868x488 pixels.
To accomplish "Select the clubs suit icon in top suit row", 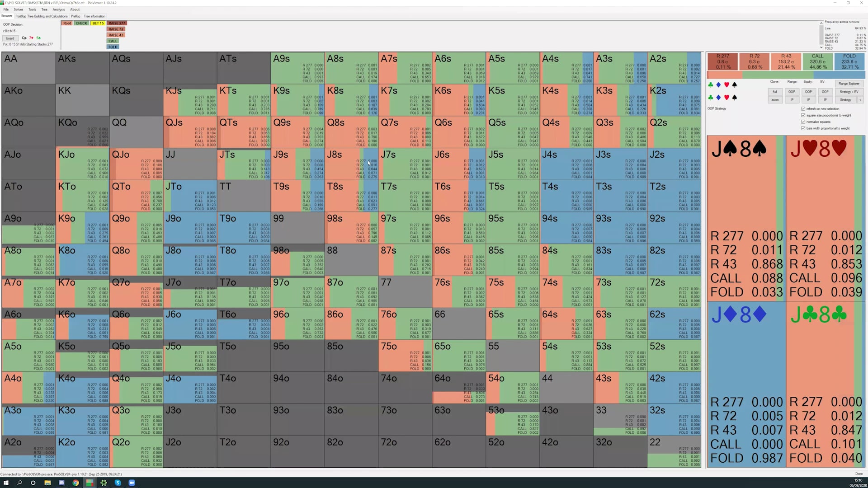I will pyautogui.click(x=710, y=85).
